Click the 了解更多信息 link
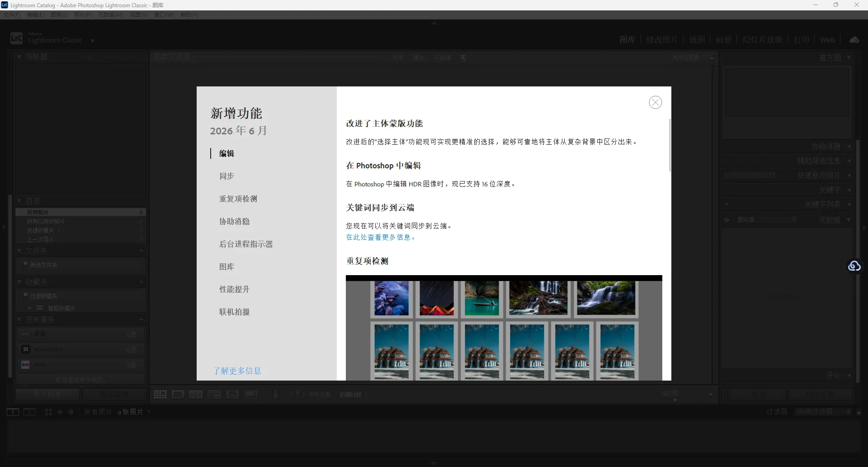Screen dimensions: 868x467 (x=237, y=371)
